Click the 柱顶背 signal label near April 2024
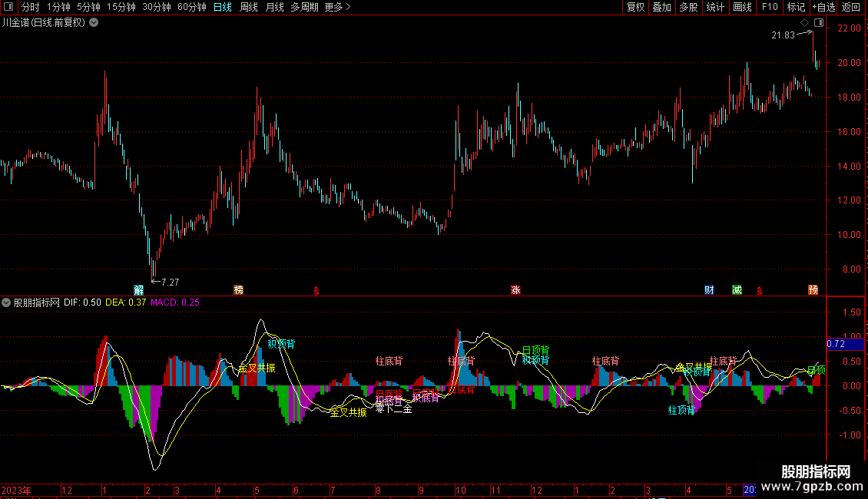 681,410
